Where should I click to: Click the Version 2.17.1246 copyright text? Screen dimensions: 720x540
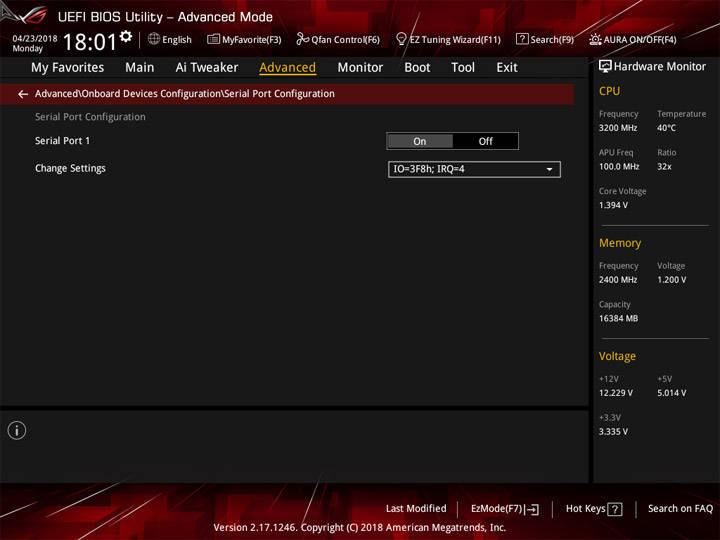click(x=360, y=528)
